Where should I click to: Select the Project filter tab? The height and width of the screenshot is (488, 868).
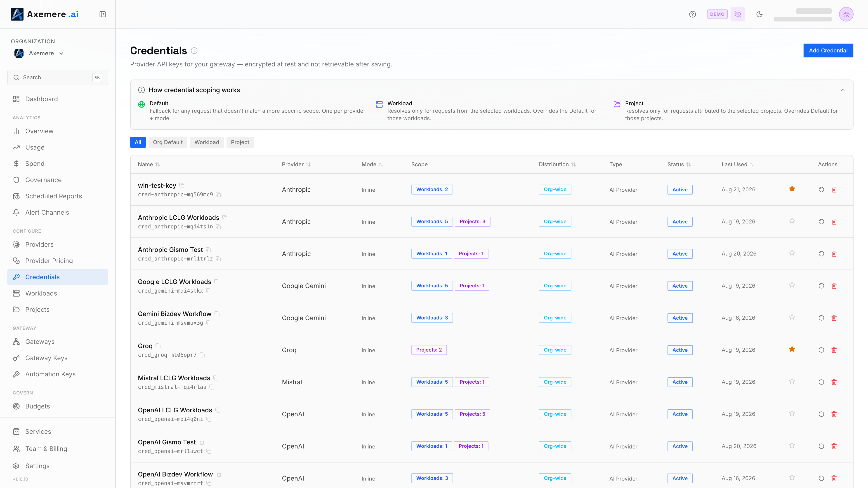pos(240,142)
